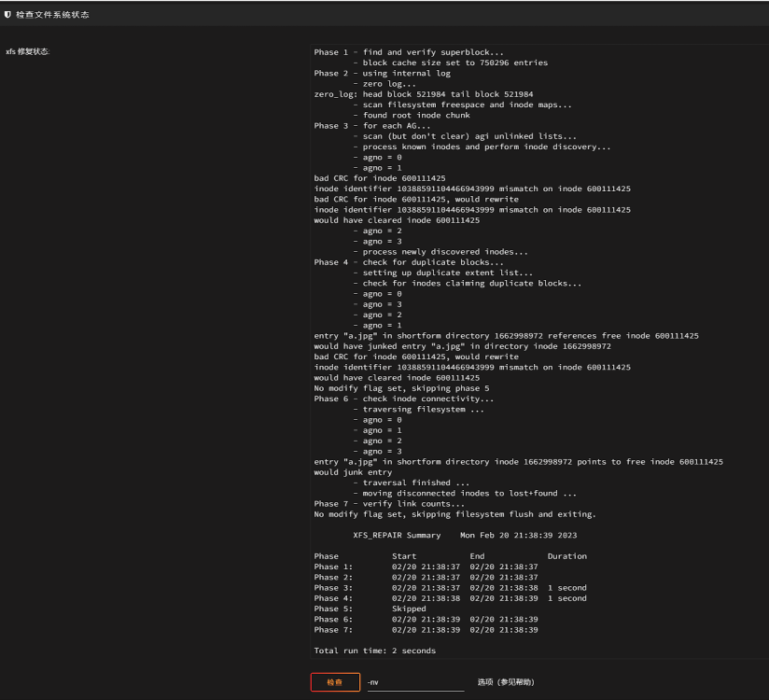
Task: Focus the options field containing -nv
Action: pyautogui.click(x=415, y=682)
